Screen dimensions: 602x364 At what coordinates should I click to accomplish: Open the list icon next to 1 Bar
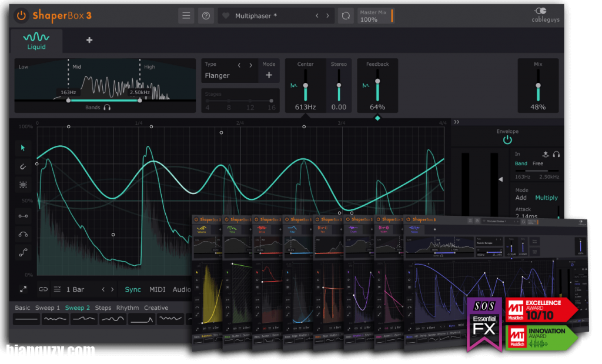[x=57, y=289]
